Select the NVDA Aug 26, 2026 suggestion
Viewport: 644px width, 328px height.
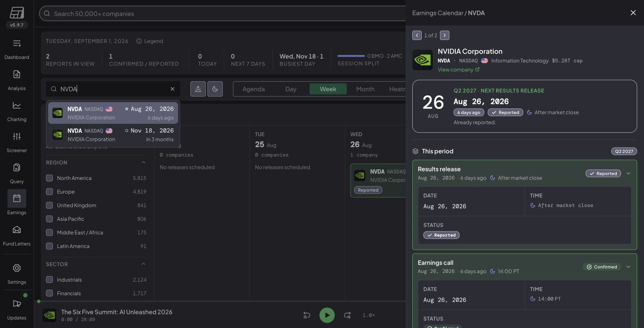tap(113, 113)
